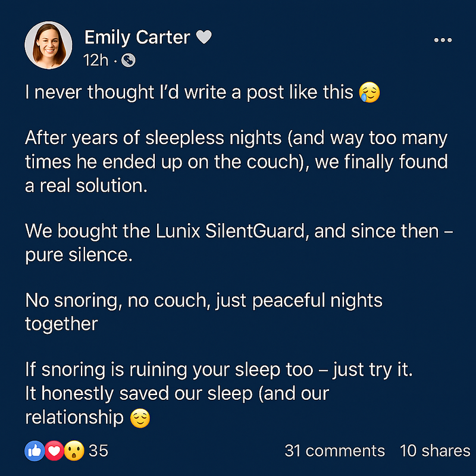The height and width of the screenshot is (476, 476).
Task: Click the "After years of sleepless nights" paragraph
Action: point(236,162)
